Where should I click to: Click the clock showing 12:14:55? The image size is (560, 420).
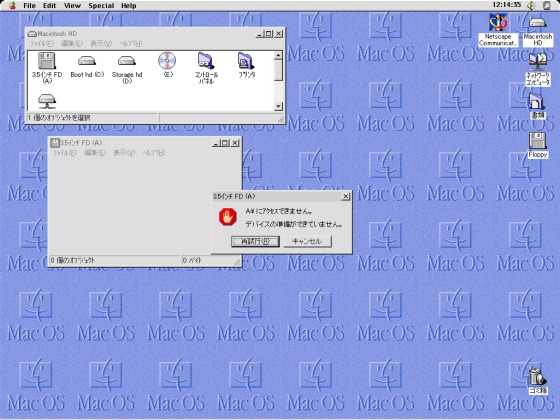click(506, 5)
